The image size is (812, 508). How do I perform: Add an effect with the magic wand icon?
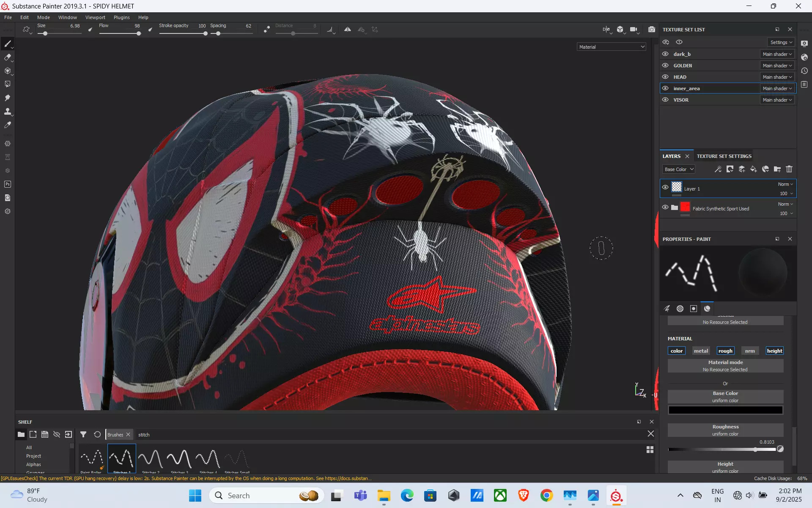[x=718, y=169]
